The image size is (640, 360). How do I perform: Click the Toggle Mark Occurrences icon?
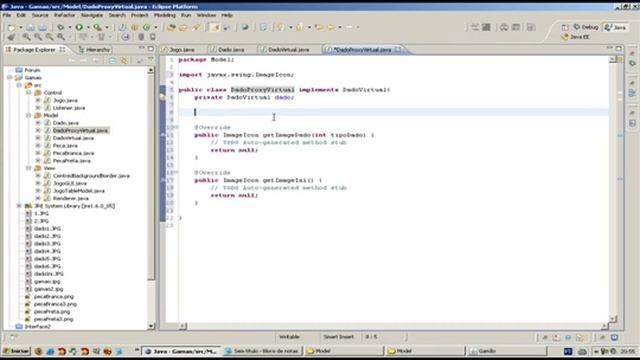(214, 27)
